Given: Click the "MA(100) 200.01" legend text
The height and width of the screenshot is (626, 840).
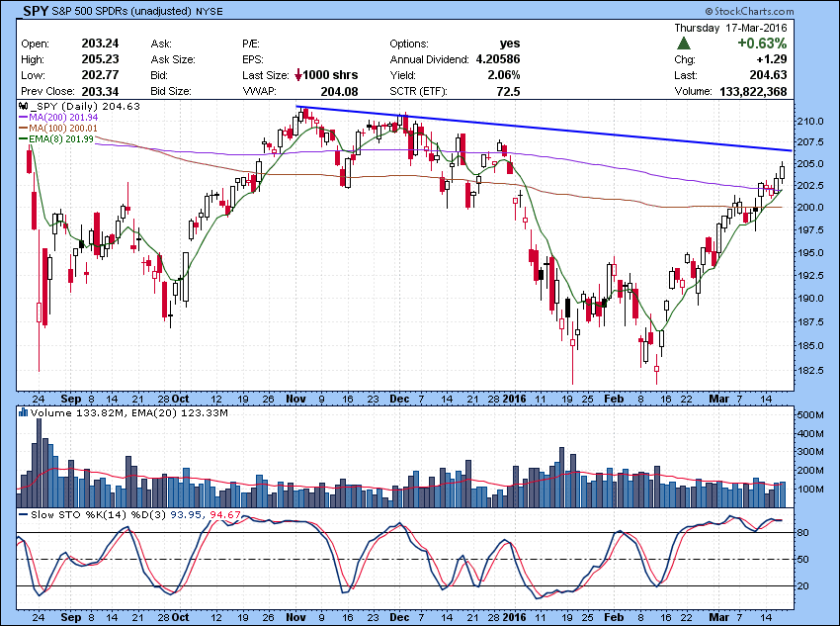Looking at the screenshot, I should click(x=64, y=129).
